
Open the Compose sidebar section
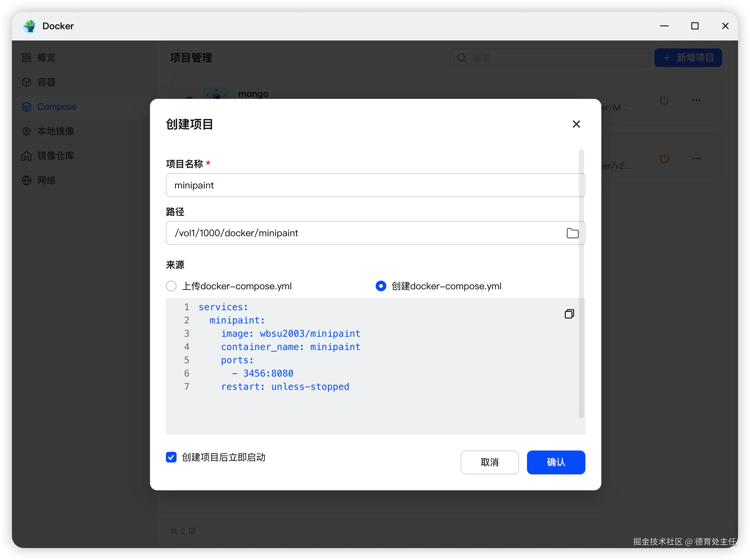click(x=57, y=107)
